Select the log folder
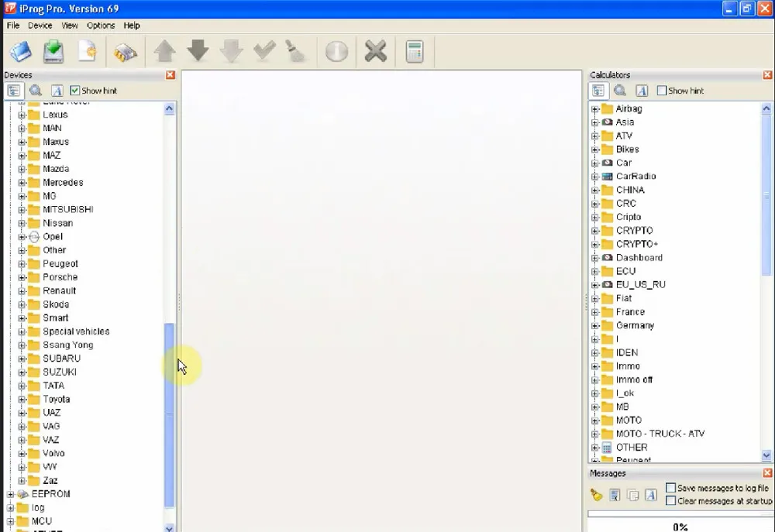Viewport: 775px width, 532px height. [38, 507]
